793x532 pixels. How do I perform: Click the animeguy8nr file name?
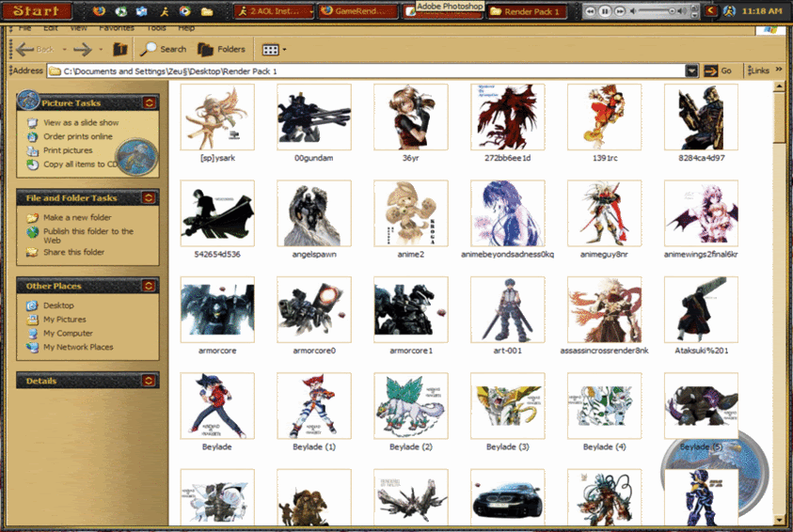[x=604, y=254]
